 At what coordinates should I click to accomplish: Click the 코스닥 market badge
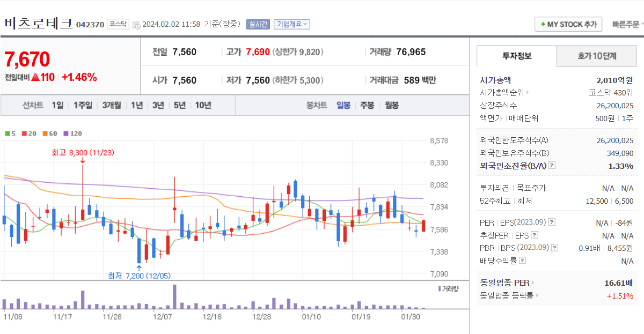tap(118, 24)
